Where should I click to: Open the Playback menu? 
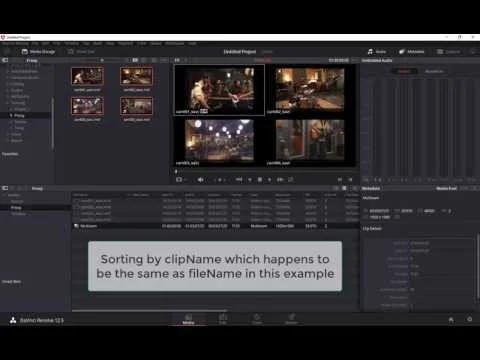click(x=125, y=44)
